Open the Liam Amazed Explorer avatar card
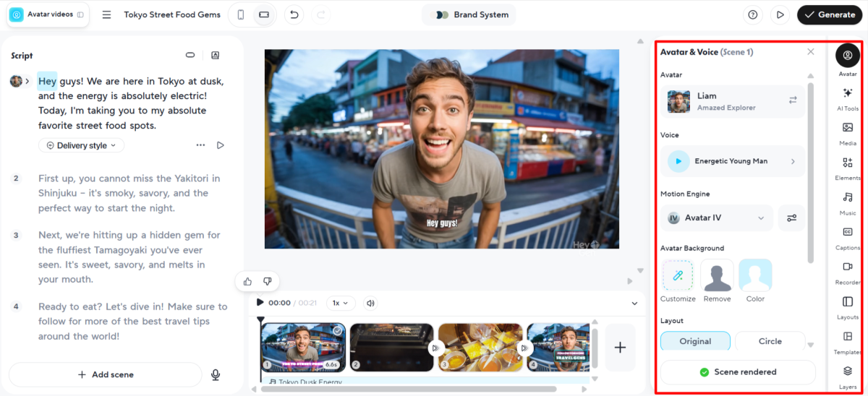 point(732,101)
